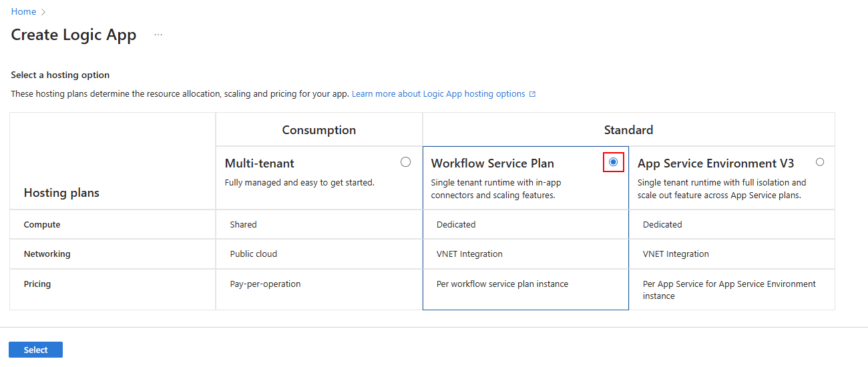Click the external link icon after hosting options
Viewport: 868px width, 367px height.
point(532,94)
